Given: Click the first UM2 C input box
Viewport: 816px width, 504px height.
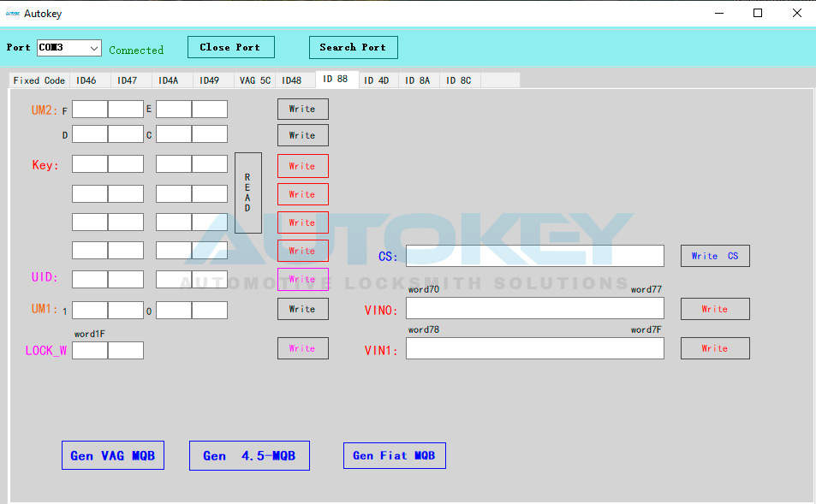Looking at the screenshot, I should 174,133.
